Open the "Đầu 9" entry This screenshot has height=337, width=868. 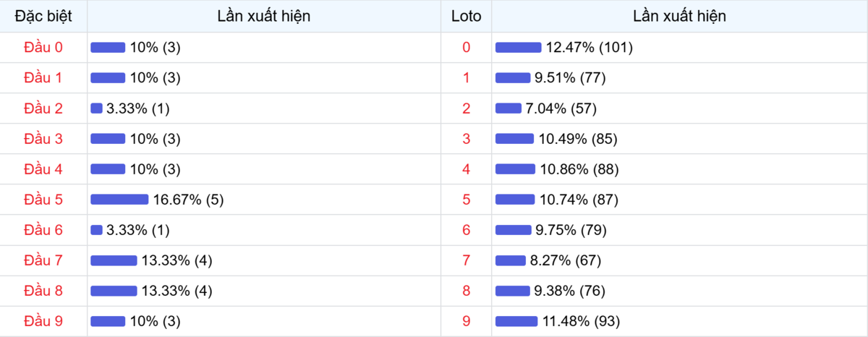point(43,321)
